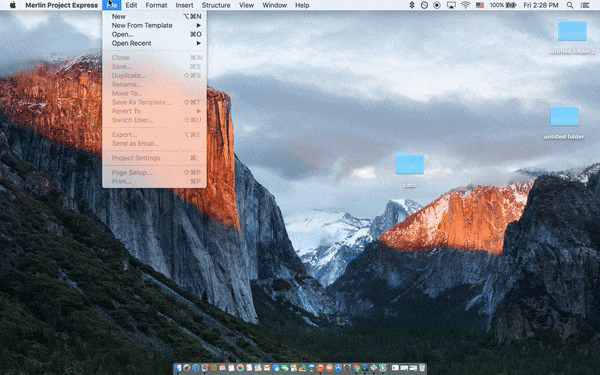Open the Apple menu
Screen dimensions: 600x375
coord(13,5)
